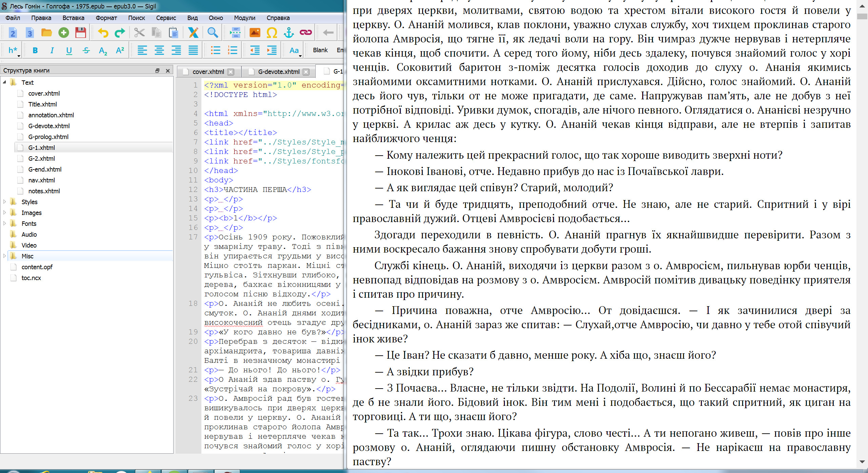Screen dimensions: 868x473
Task: Toggle strikethrough formatting
Action: (x=86, y=51)
